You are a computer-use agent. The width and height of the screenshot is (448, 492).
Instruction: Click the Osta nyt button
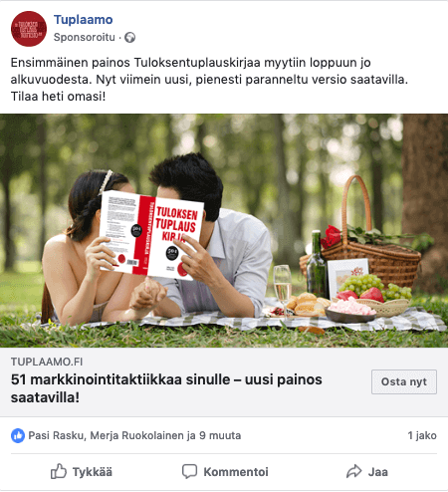pyautogui.click(x=404, y=381)
